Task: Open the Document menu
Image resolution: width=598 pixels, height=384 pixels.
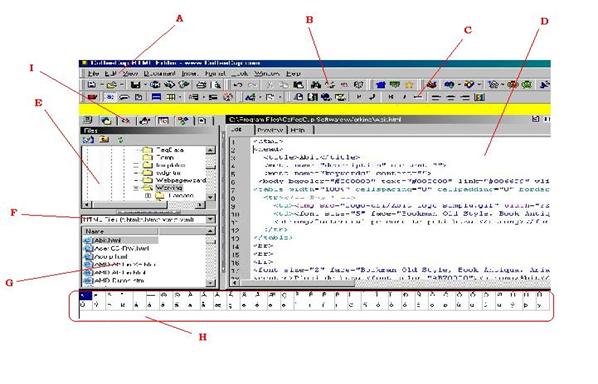Action: [x=160, y=73]
